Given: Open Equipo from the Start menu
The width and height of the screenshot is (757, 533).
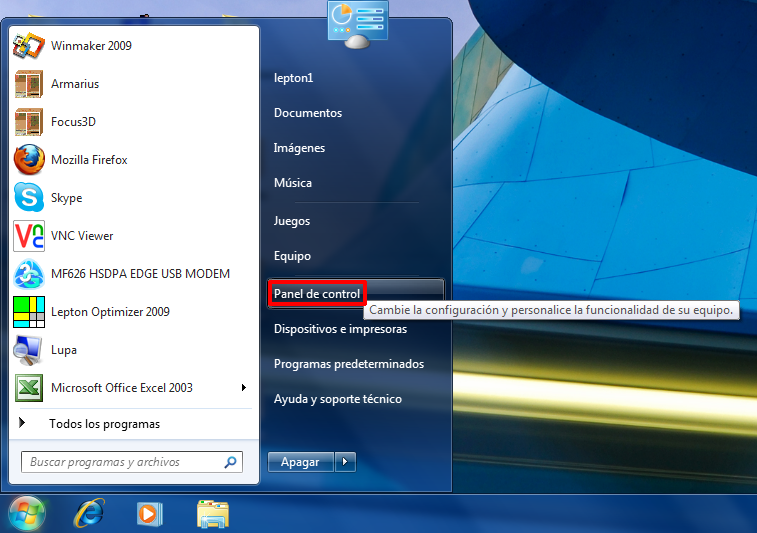Looking at the screenshot, I should (293, 256).
